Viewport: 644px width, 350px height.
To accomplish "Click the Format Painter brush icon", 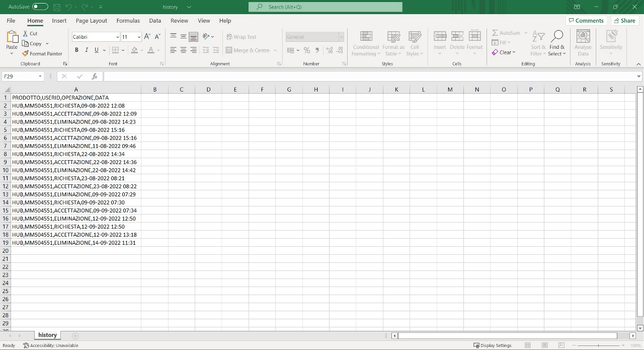I will [25, 53].
